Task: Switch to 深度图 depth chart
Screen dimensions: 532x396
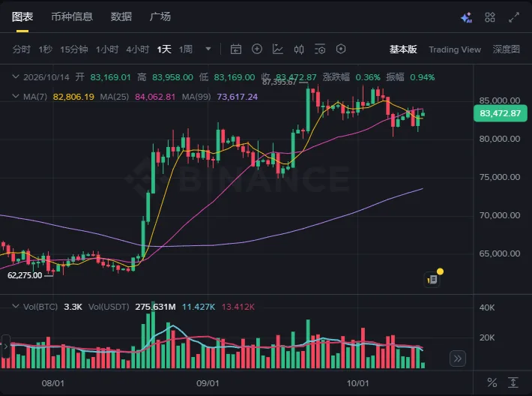Action: (x=507, y=49)
